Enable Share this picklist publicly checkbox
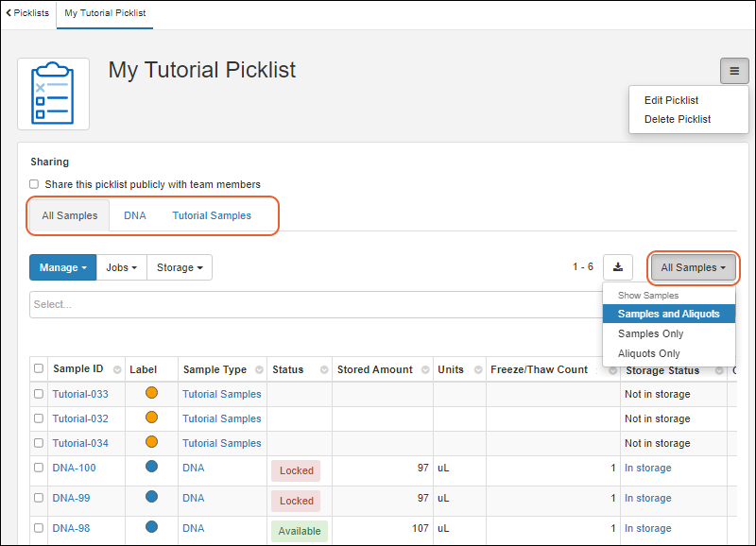The image size is (756, 546). click(34, 184)
